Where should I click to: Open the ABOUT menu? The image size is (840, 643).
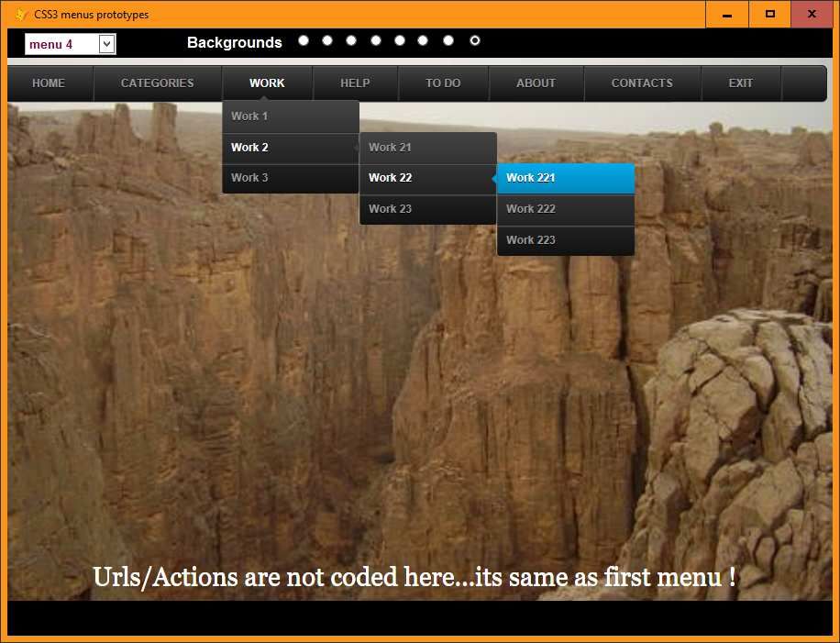click(536, 83)
